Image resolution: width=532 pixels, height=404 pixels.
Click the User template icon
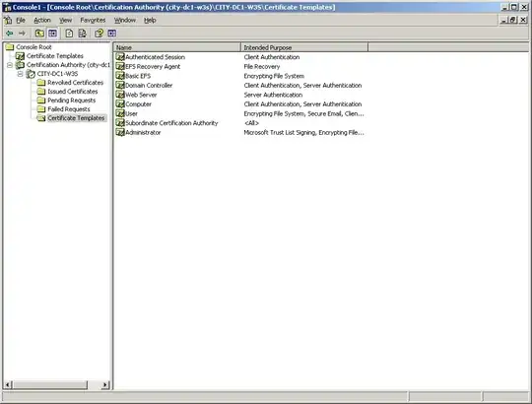pyautogui.click(x=120, y=113)
